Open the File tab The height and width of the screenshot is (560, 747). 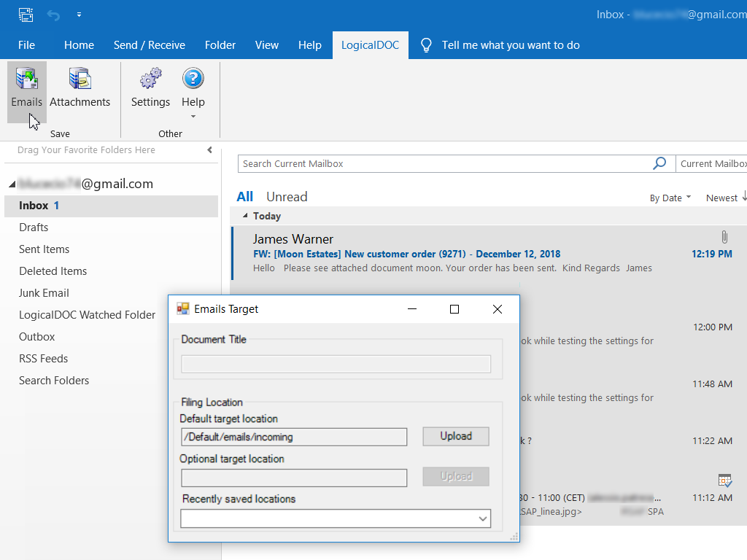pos(26,45)
